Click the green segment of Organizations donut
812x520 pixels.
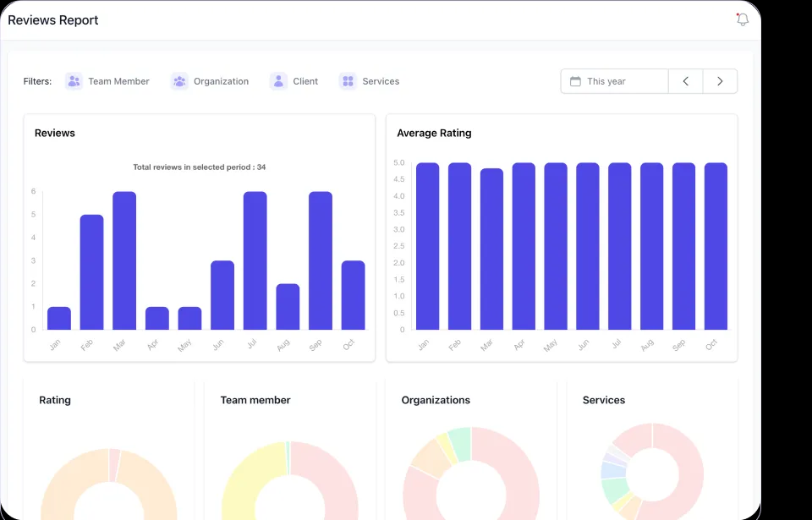460,443
